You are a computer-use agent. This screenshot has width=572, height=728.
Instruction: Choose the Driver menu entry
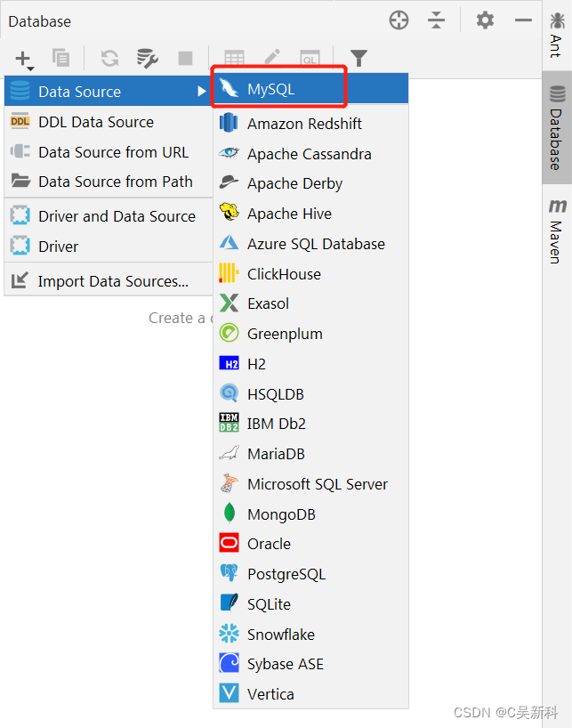coord(109,246)
